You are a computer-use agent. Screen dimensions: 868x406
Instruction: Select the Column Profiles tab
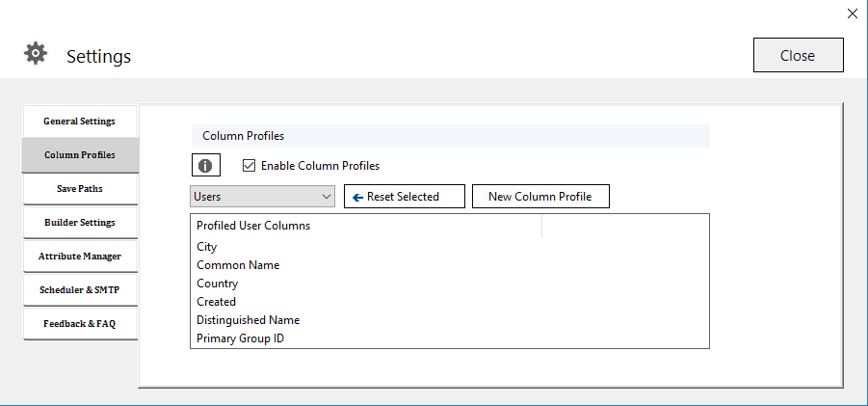(x=80, y=155)
